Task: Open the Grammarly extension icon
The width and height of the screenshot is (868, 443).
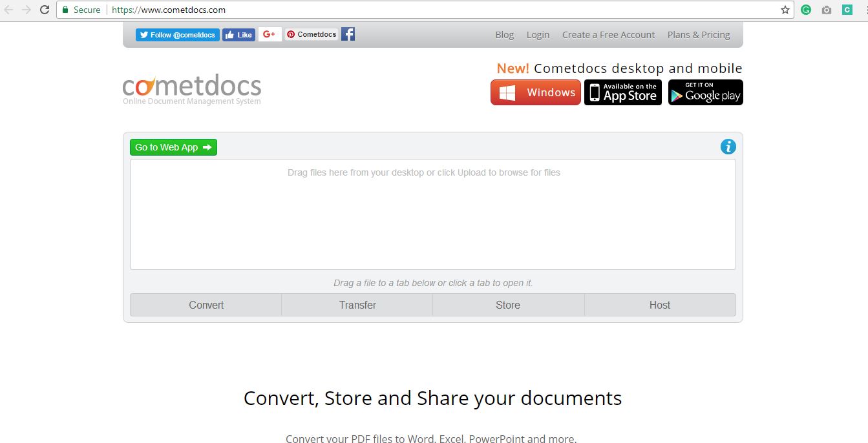Action: [x=806, y=10]
